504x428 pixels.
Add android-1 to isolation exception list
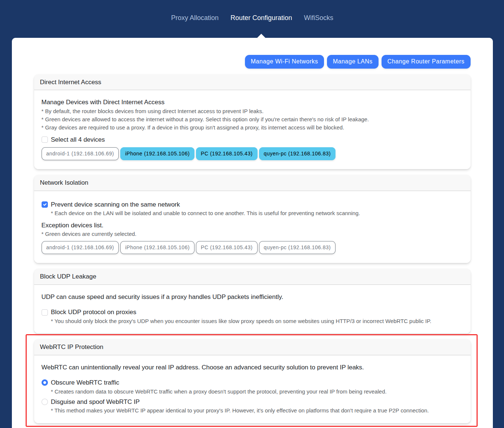click(80, 248)
